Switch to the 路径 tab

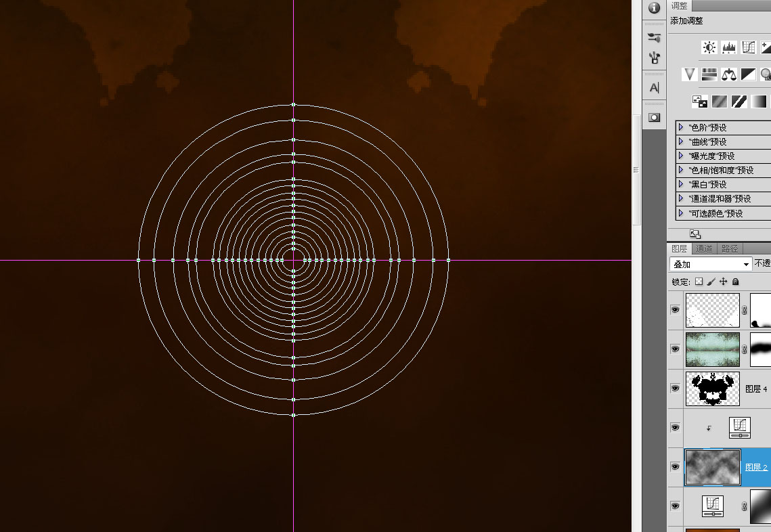pyautogui.click(x=730, y=249)
